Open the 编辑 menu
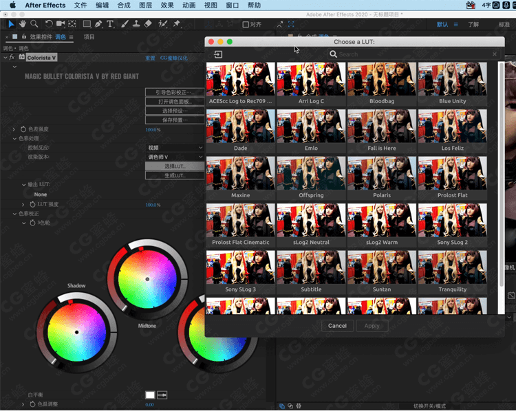Screen dimensions: 516x420 [102, 5]
